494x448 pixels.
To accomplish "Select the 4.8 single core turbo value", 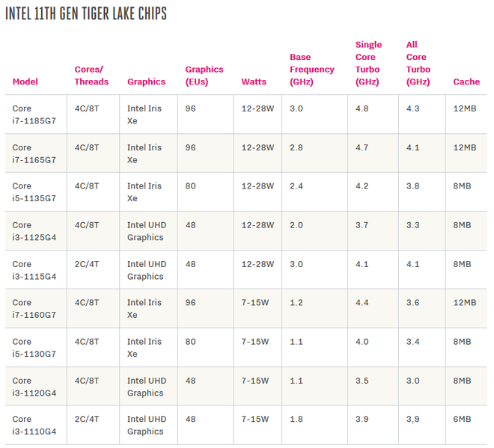I will pyautogui.click(x=362, y=108).
